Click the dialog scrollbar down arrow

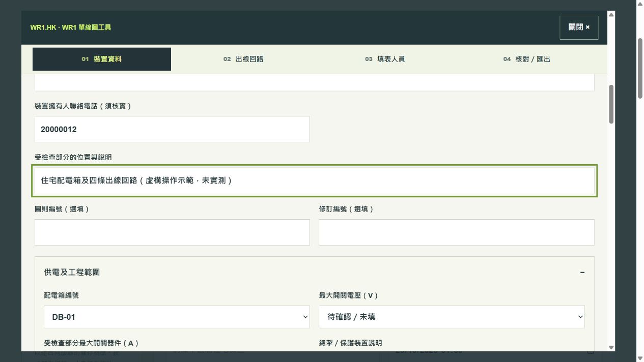tap(611, 347)
